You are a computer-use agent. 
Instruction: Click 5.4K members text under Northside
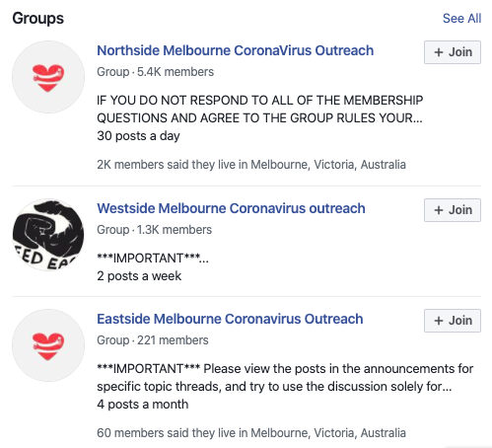pos(176,72)
